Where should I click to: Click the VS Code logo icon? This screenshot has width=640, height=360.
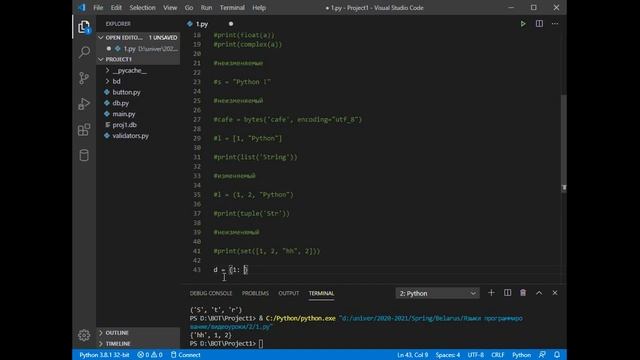point(82,7)
